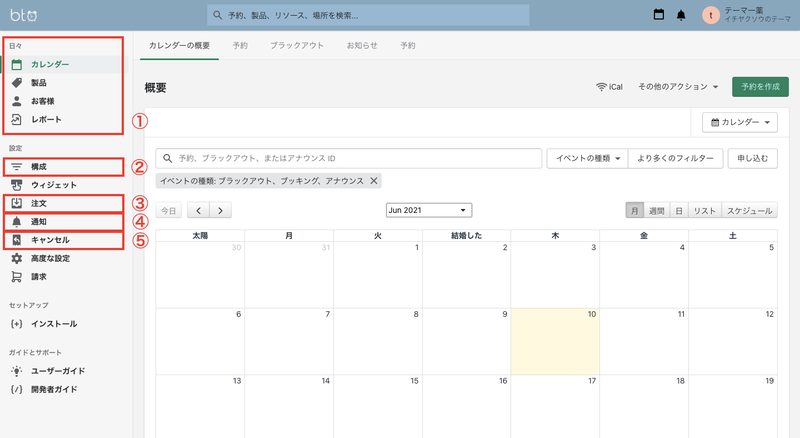Open Jun 2021 month selector
The image size is (800, 438).
tap(429, 210)
